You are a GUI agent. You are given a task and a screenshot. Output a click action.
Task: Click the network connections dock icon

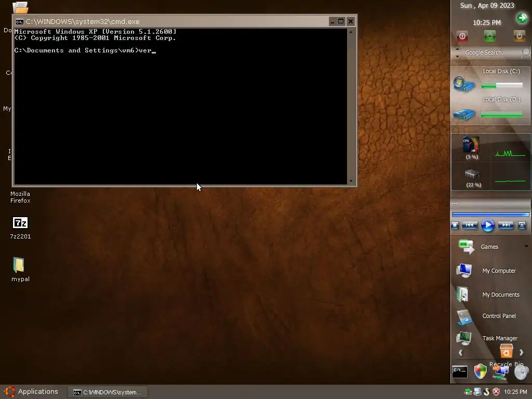(x=500, y=373)
